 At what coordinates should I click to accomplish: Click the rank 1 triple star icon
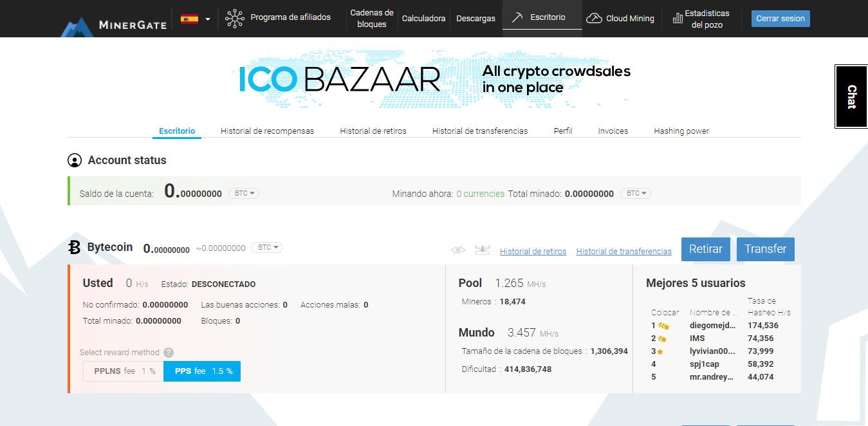[663, 326]
